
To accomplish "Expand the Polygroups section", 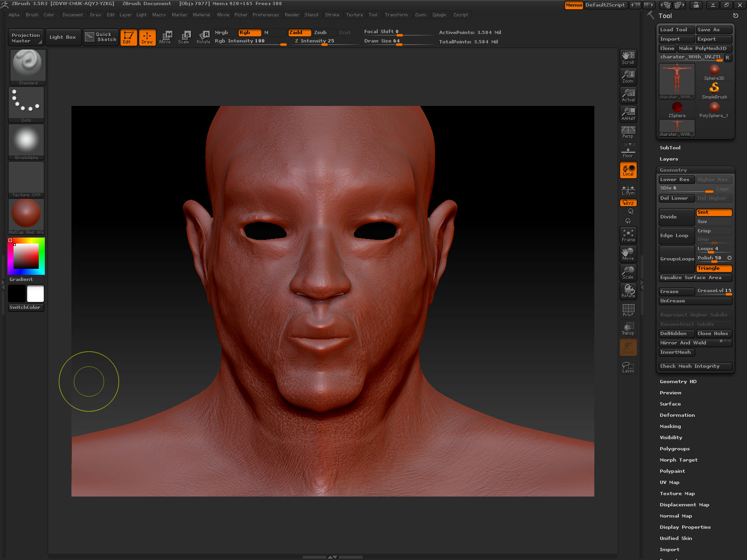I will click(x=674, y=449).
